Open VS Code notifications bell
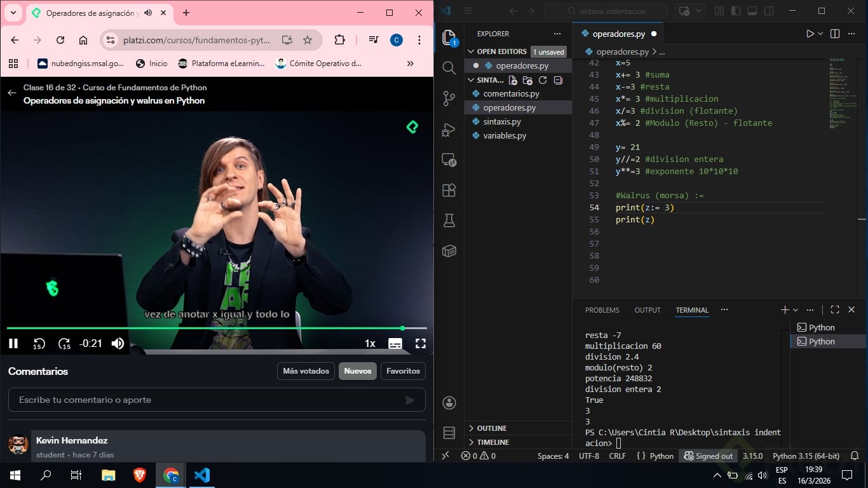The height and width of the screenshot is (488, 868). [x=855, y=456]
